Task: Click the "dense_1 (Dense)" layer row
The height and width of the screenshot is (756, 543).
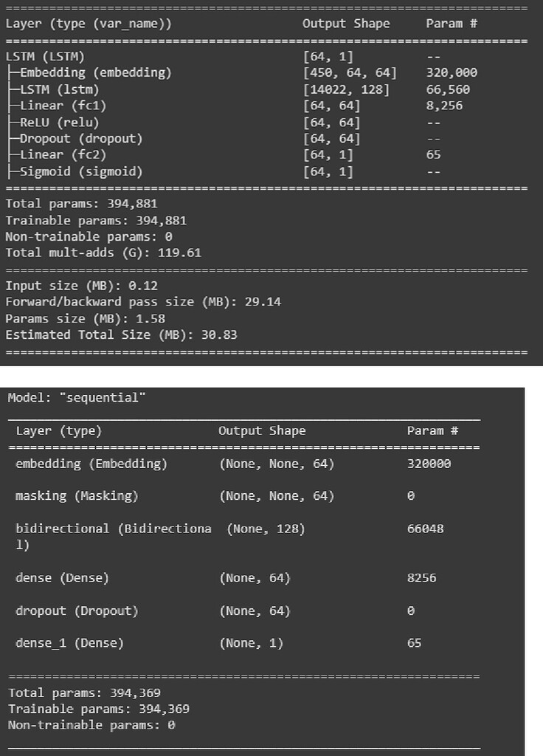Action: (x=69, y=643)
